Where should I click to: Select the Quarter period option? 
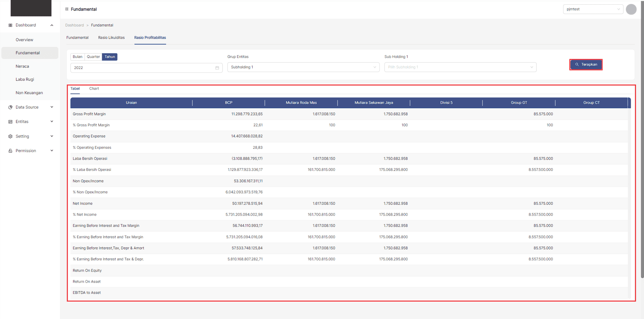[x=93, y=57]
